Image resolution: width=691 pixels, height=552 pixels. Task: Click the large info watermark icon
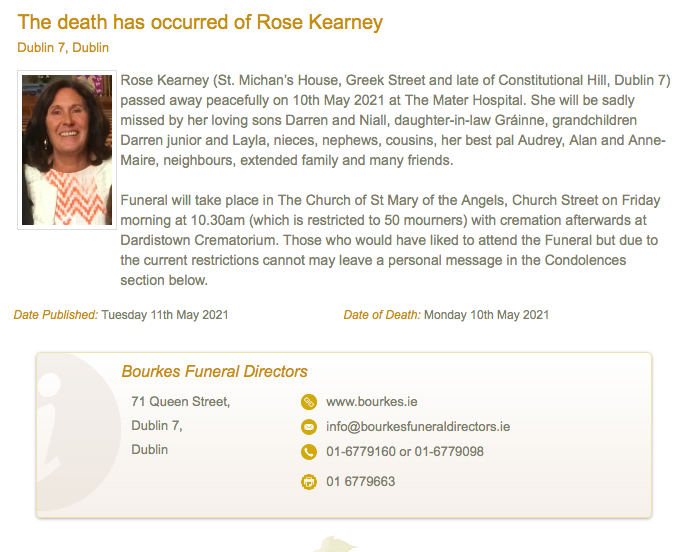(x=78, y=432)
